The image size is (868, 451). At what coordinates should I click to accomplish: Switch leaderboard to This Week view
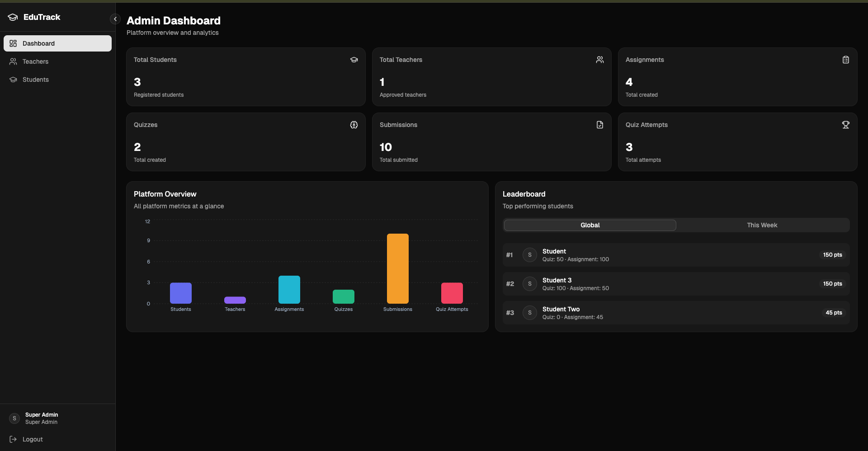[x=762, y=225]
